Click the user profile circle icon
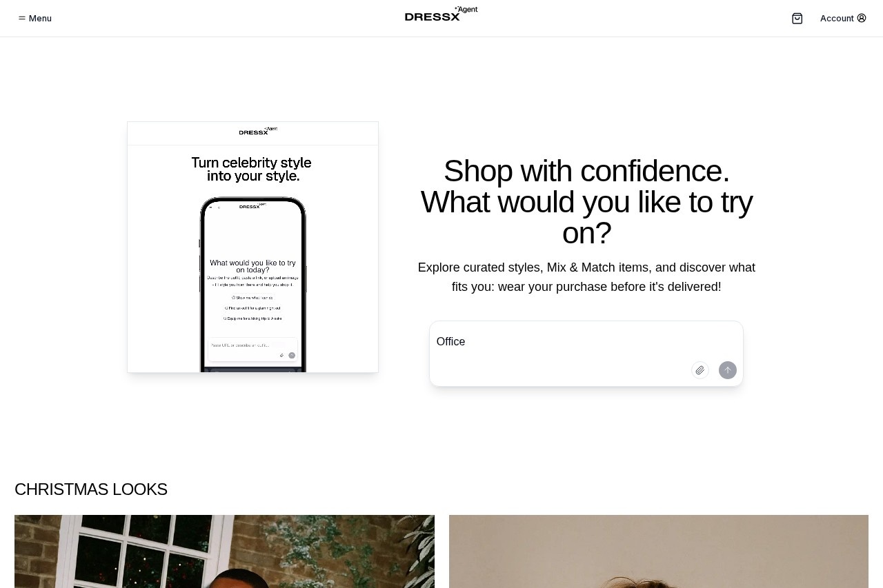The width and height of the screenshot is (883, 588). click(862, 18)
